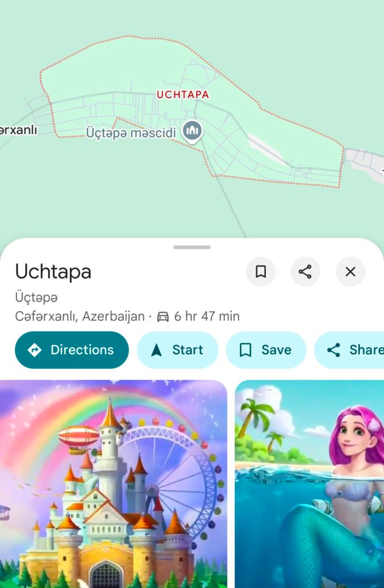
Task: Tap the diamond arrow icon in Directions
Action: (x=34, y=350)
